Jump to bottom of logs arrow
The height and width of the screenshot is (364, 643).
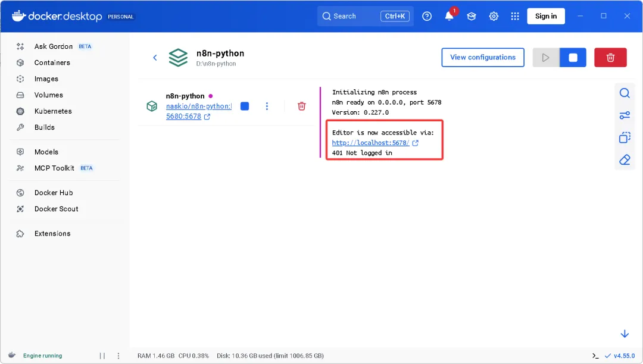pos(625,334)
